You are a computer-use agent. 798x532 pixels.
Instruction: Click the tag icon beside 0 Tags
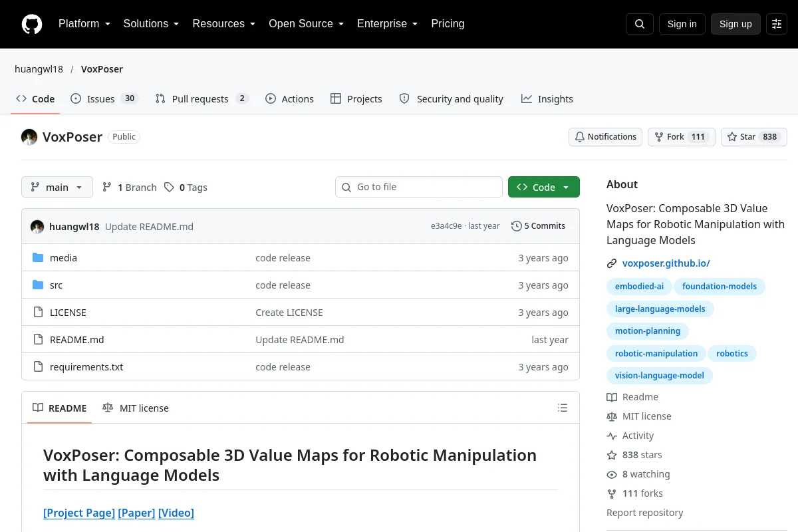170,188
